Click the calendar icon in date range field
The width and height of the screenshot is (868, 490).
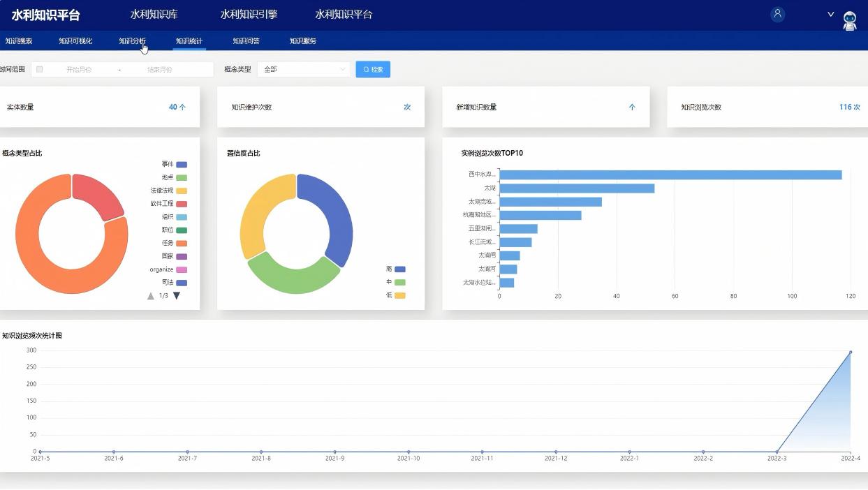tap(40, 69)
